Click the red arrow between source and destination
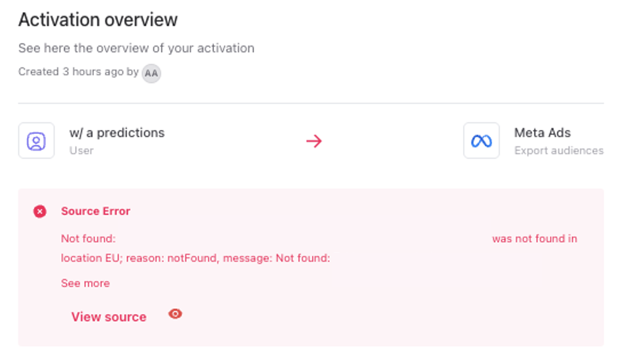 314,141
